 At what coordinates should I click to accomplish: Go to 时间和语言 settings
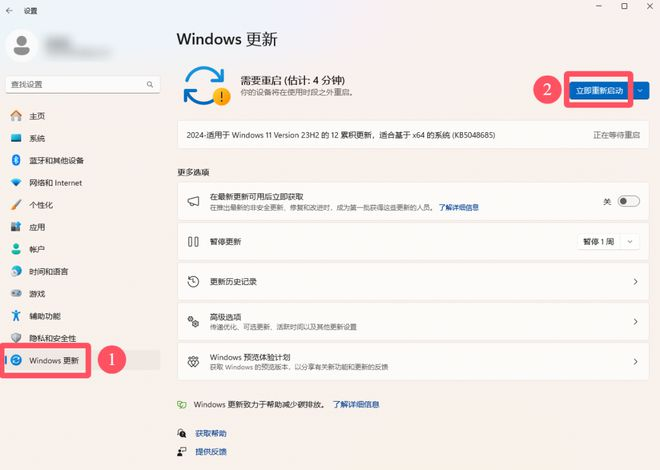point(48,272)
